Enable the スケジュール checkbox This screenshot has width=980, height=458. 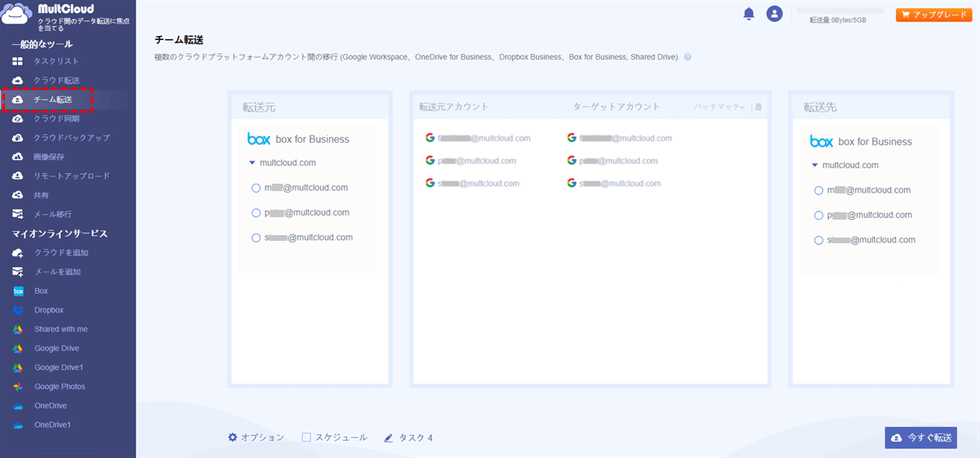(306, 438)
